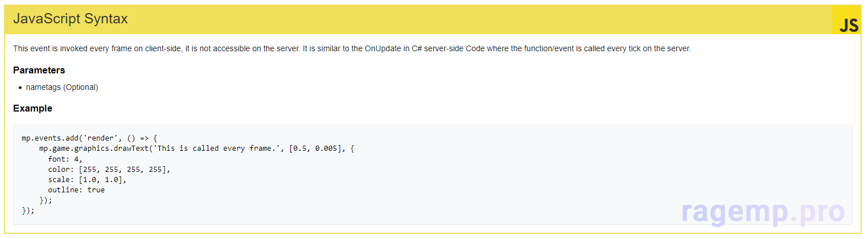Click the final closing '});' line
This screenshot has width=868, height=239.
coord(28,210)
